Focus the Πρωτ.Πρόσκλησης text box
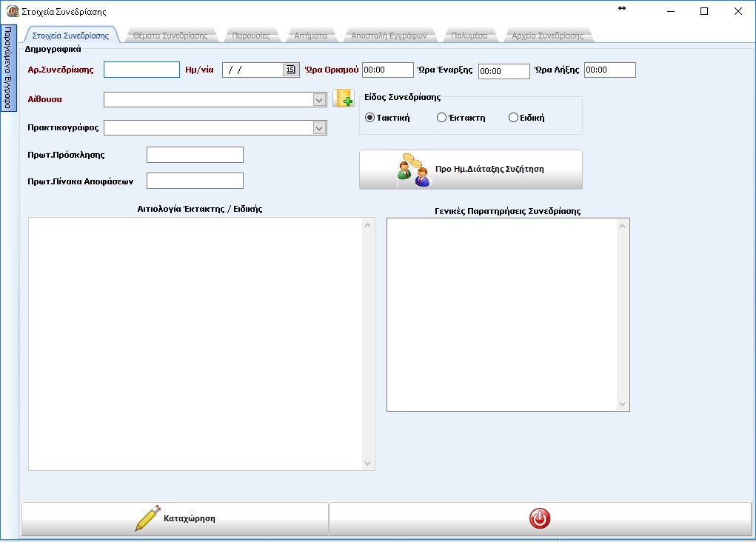Image resolution: width=756 pixels, height=542 pixels. [x=195, y=155]
